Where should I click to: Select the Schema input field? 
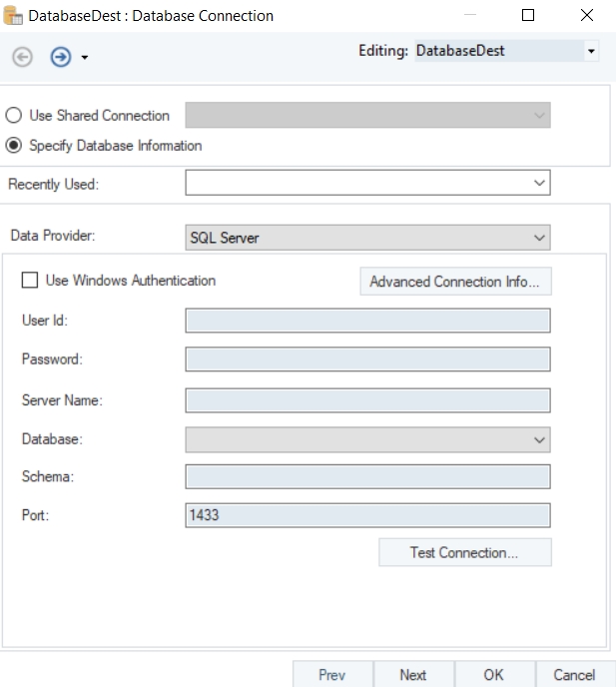click(x=367, y=476)
